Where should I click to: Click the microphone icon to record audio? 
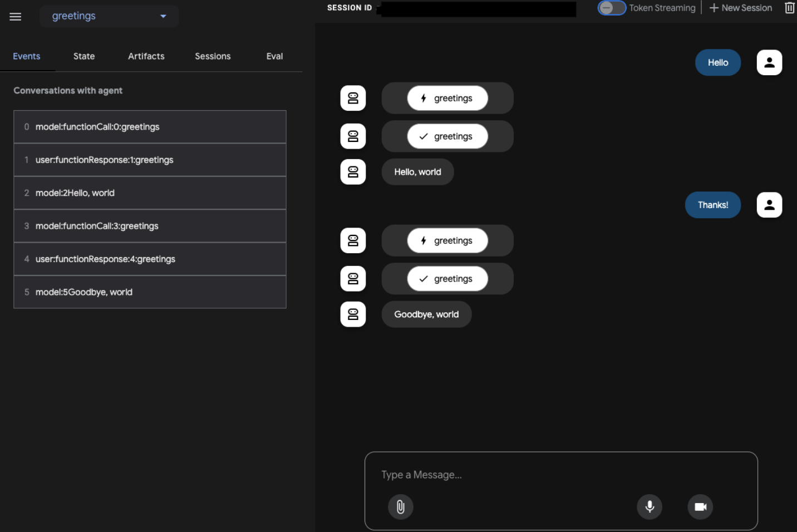tap(650, 506)
